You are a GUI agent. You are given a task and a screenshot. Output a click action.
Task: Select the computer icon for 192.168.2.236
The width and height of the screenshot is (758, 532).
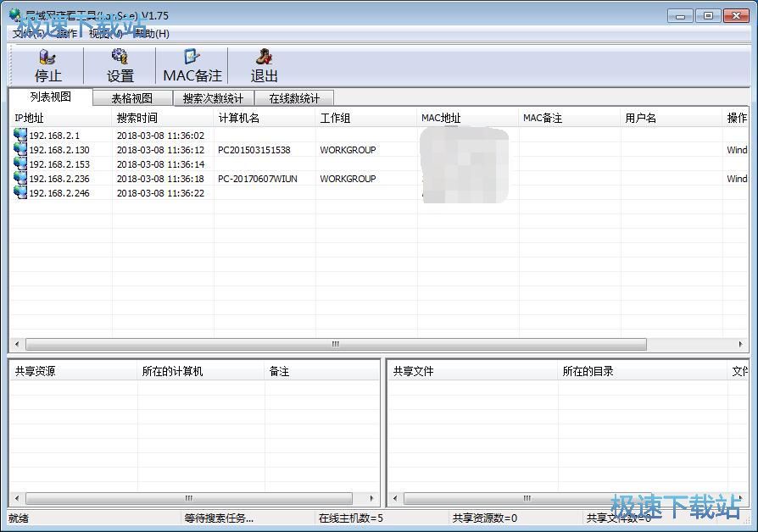tap(20, 178)
